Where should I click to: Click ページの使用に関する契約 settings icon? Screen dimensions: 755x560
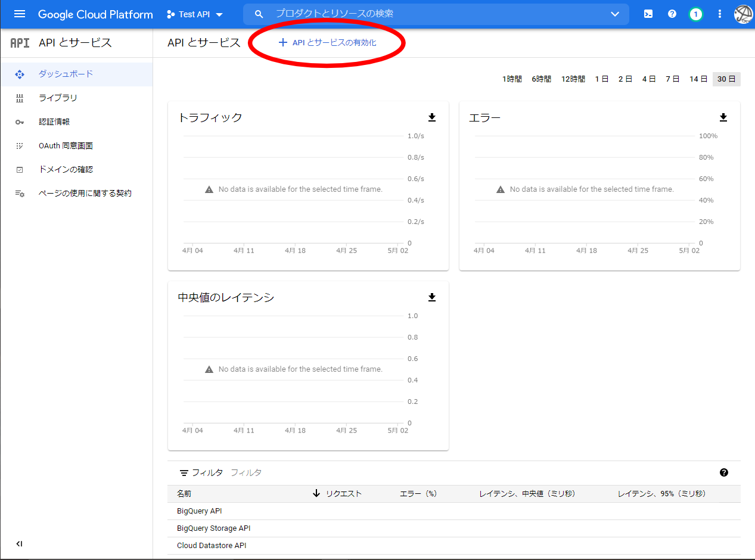[20, 194]
